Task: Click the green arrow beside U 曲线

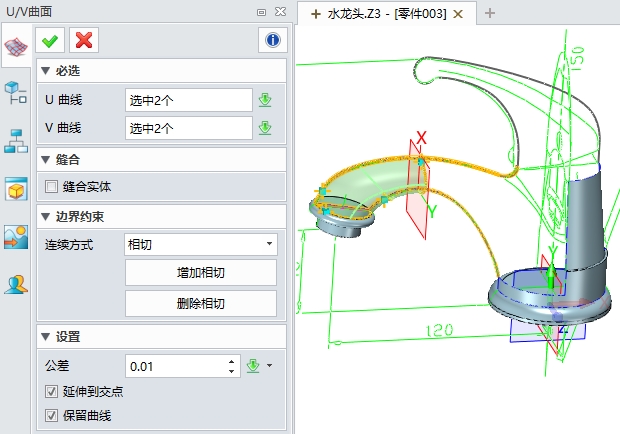Action: 265,100
